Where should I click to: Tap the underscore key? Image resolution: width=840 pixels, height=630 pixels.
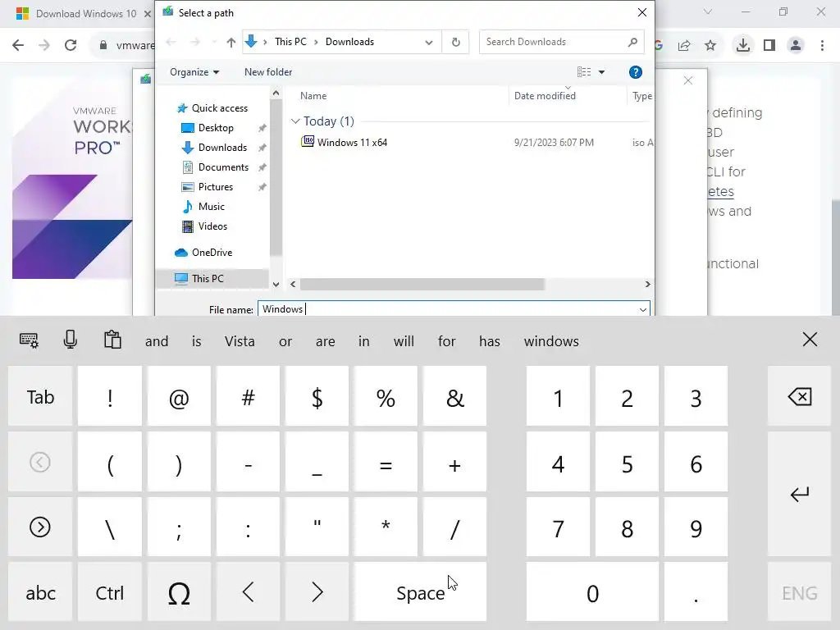pyautogui.click(x=317, y=463)
